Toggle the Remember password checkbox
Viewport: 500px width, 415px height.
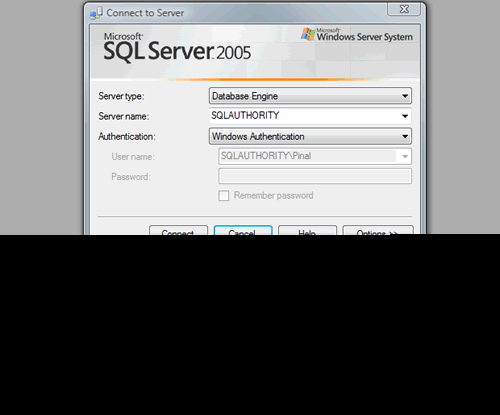[224, 196]
